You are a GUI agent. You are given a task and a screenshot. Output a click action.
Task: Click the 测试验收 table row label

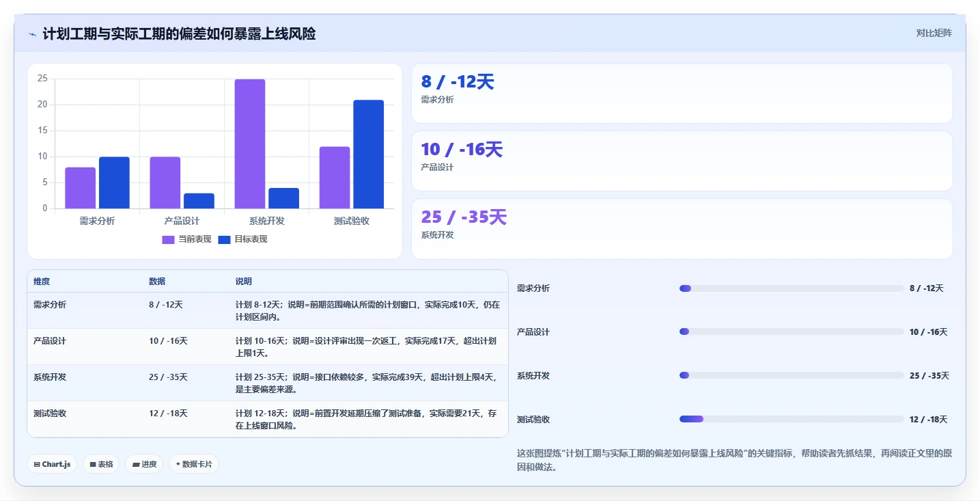point(50,413)
